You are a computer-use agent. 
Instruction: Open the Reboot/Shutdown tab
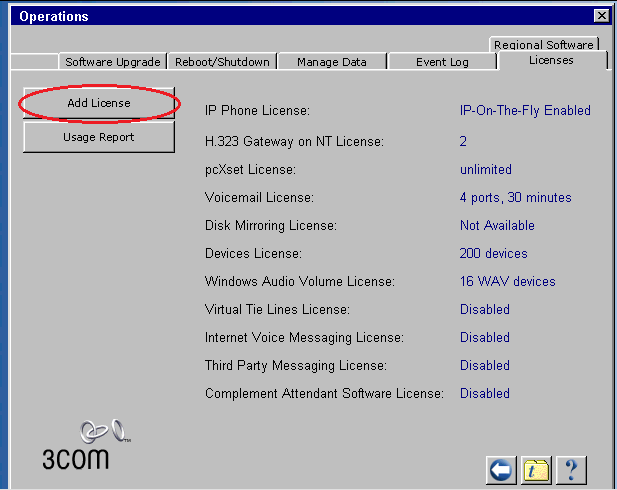tap(222, 62)
